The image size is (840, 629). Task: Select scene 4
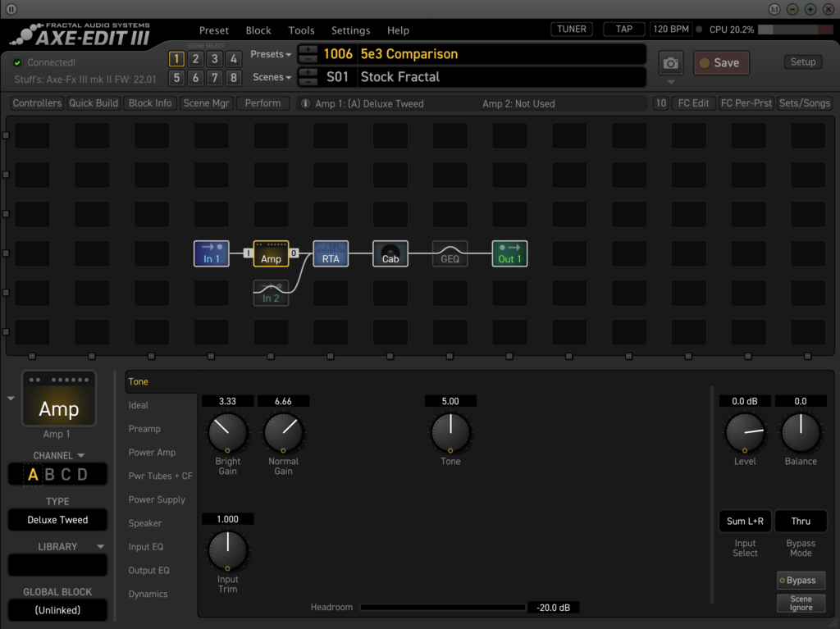234,59
